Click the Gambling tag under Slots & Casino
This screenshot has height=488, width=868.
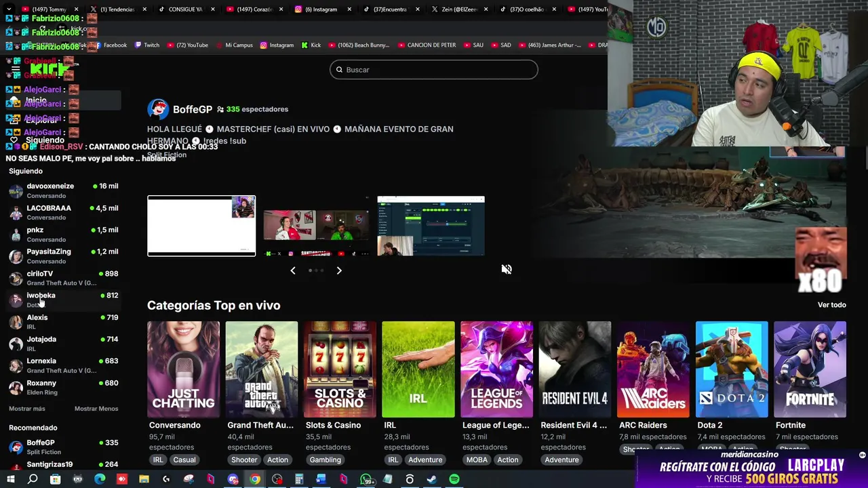325,460
